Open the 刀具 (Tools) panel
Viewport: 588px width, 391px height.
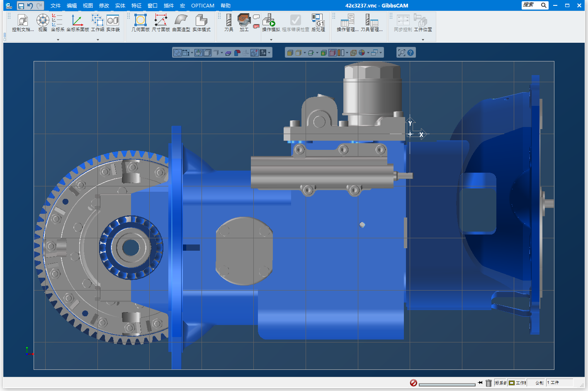click(228, 23)
